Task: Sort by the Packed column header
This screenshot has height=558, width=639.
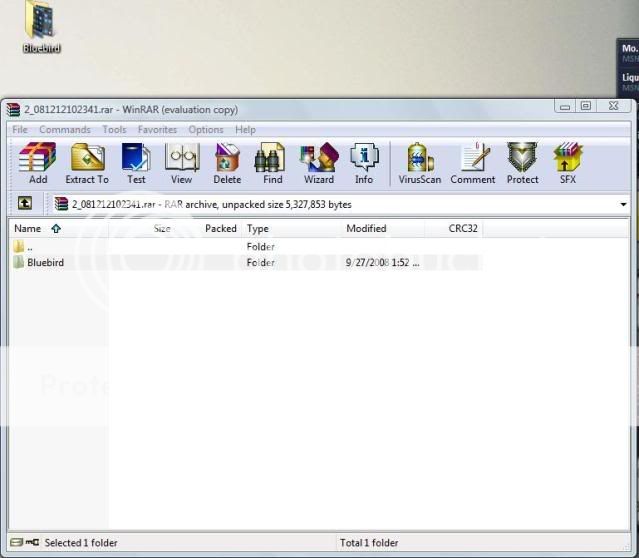Action: pyautogui.click(x=209, y=228)
